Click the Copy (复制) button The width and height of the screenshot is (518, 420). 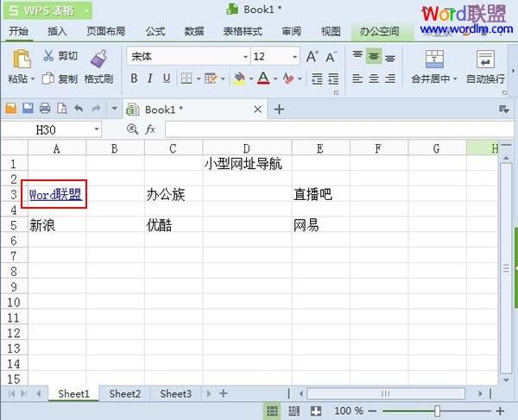click(x=60, y=78)
